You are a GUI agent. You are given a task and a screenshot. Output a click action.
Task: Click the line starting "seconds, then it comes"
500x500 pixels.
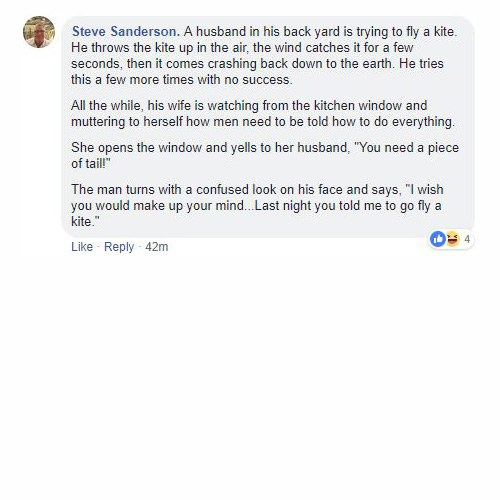(x=257, y=64)
